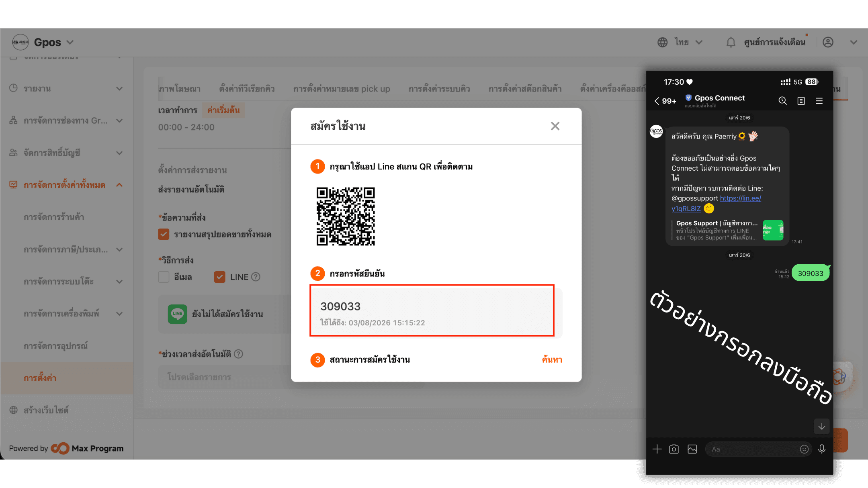The height and width of the screenshot is (488, 868).
Task: Click the image gallery icon in chat bar
Action: [x=692, y=449]
